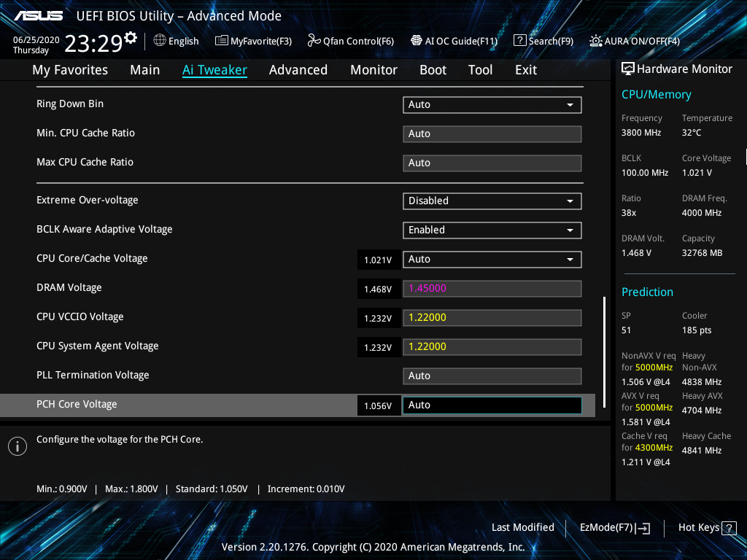Click the settings list vertical scrollbar
The image size is (747, 560).
[604, 352]
